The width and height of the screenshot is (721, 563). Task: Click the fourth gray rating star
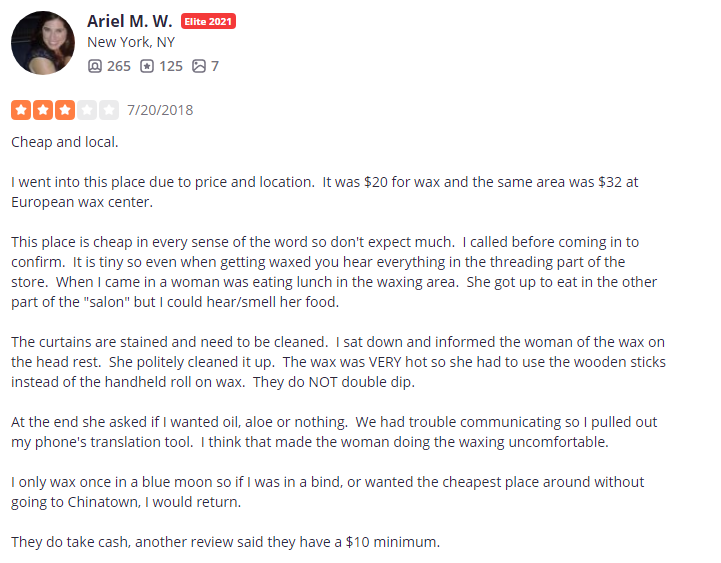[87, 109]
